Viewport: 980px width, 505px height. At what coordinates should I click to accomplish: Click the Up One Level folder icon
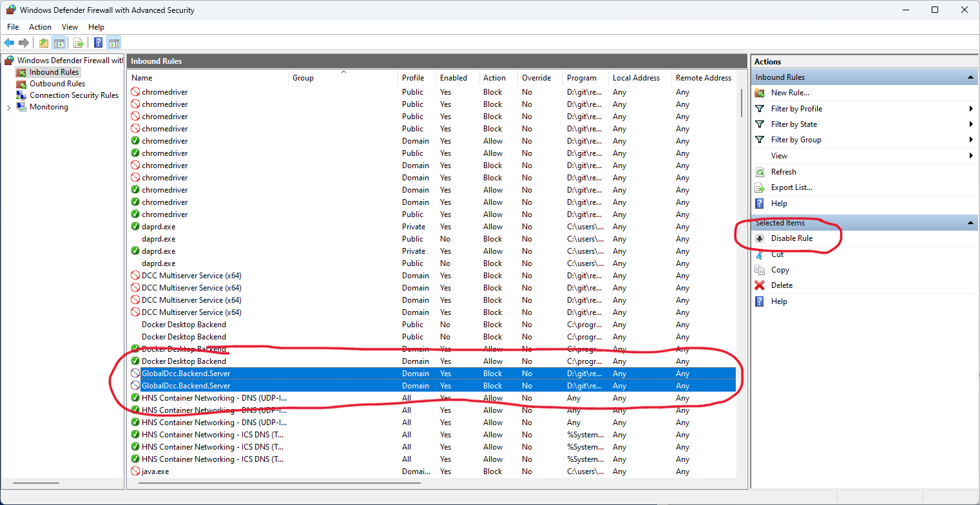coord(44,43)
